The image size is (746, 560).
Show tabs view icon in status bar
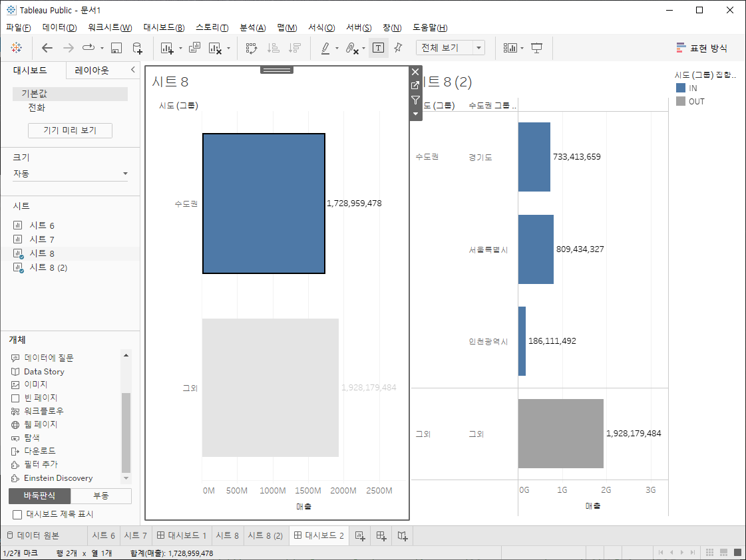737,552
